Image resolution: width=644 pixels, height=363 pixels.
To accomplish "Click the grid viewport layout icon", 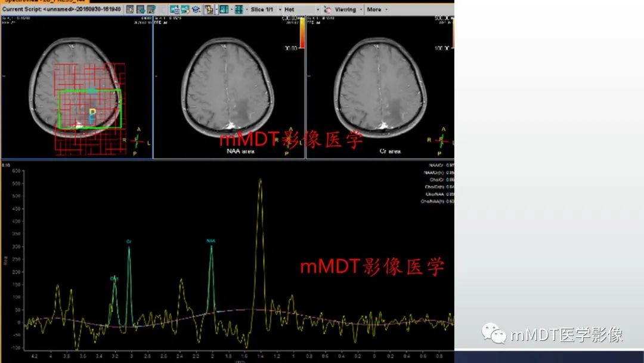I will click(x=239, y=10).
